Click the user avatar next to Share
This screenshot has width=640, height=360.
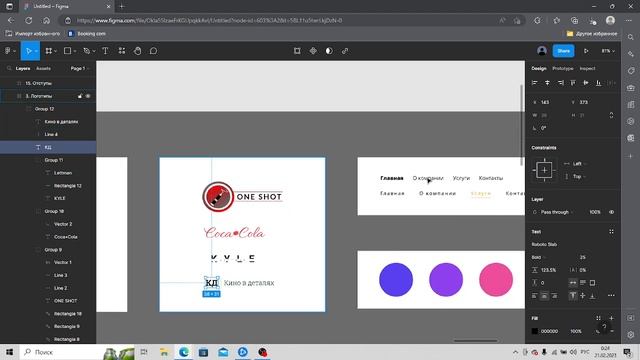point(542,51)
